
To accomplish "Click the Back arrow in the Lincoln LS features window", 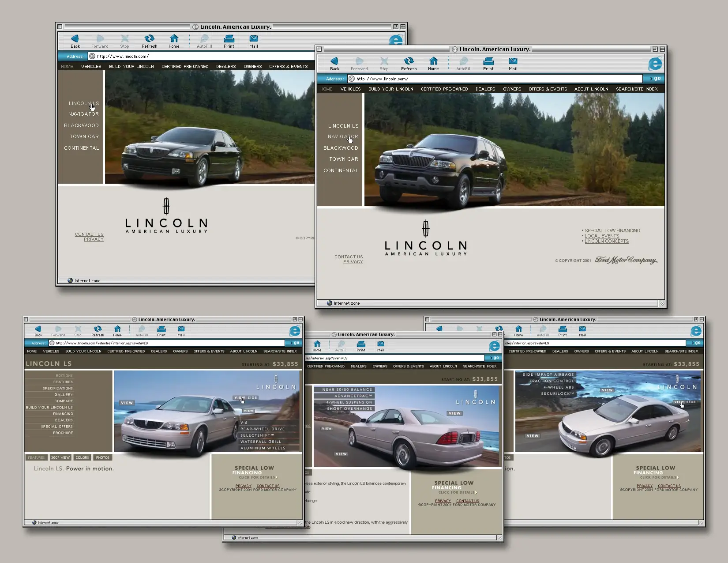I will point(38,329).
